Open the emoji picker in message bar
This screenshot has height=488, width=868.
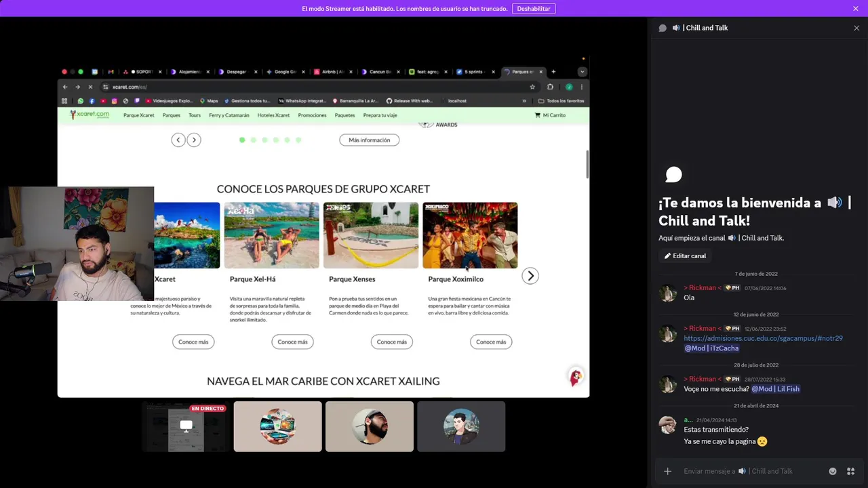[x=833, y=471]
